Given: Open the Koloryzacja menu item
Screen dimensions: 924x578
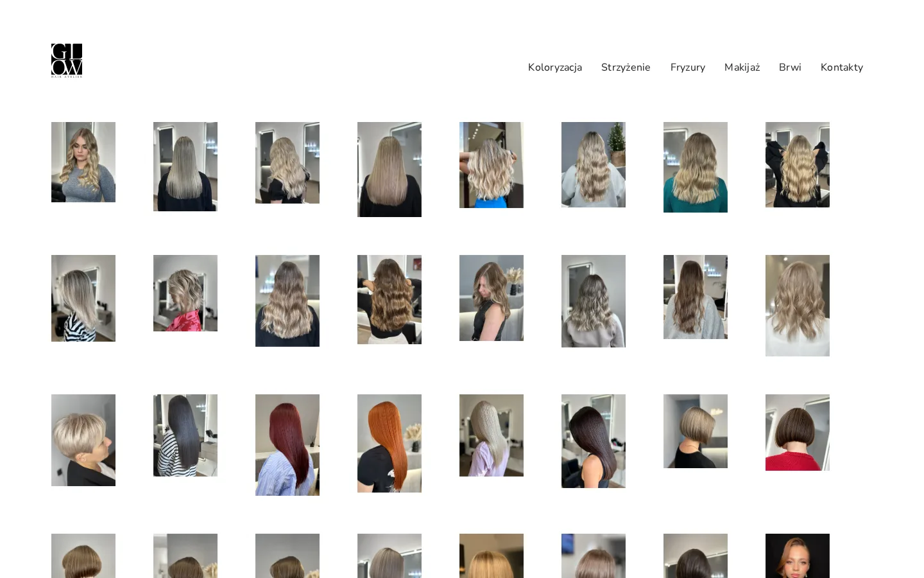Looking at the screenshot, I should click(555, 67).
